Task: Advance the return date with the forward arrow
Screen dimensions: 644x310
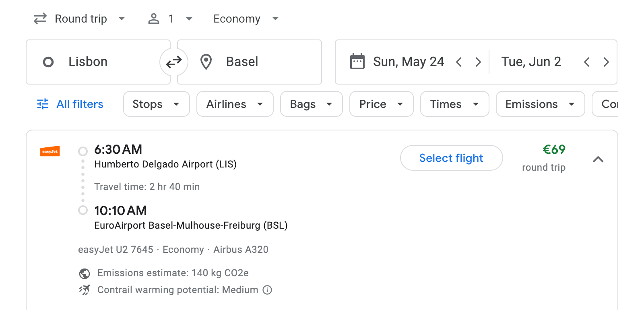Action: tap(606, 62)
